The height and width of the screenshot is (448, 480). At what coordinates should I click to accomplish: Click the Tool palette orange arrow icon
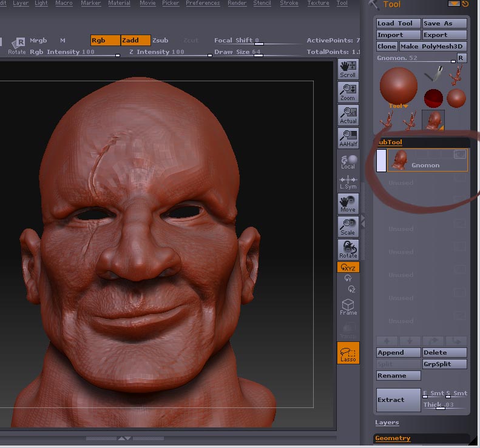pyautogui.click(x=454, y=4)
